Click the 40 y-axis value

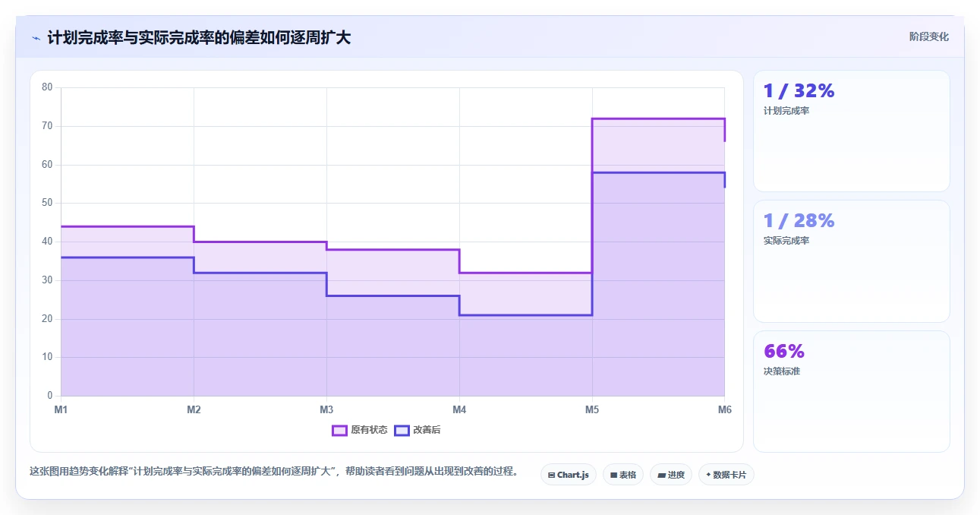coord(47,242)
